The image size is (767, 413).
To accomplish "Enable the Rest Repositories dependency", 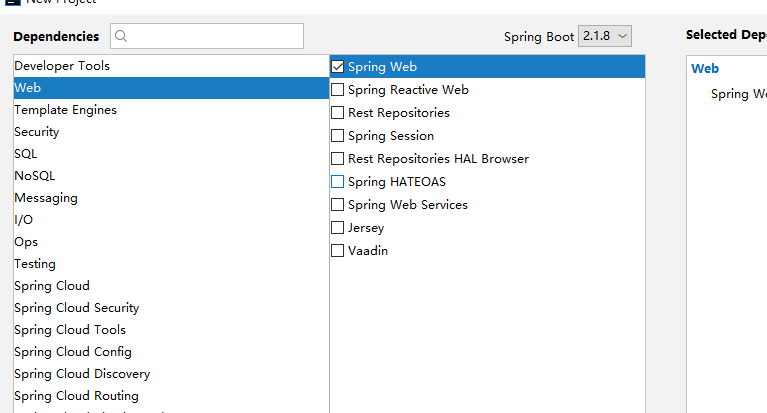I will tap(338, 113).
